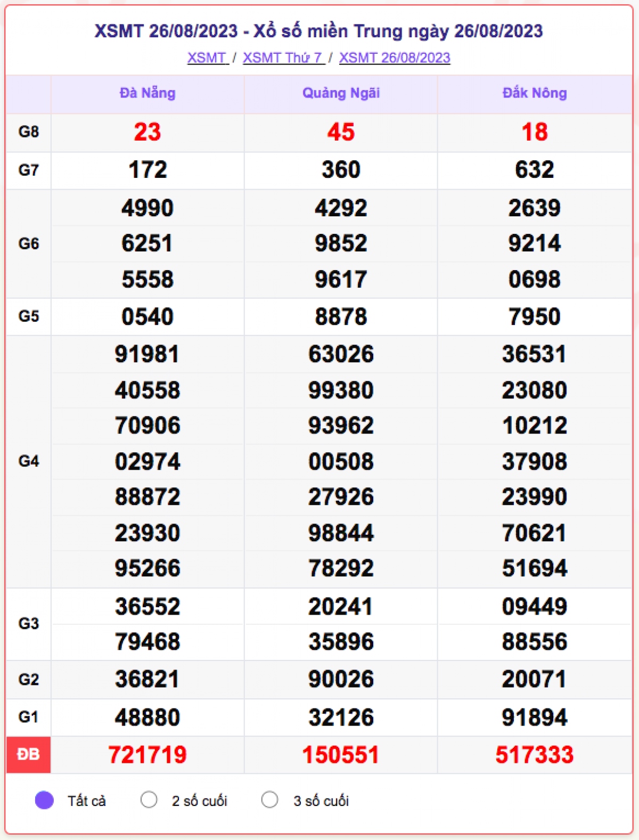639x840 pixels.
Task: Click the 'XSMT 26/08/2023' breadcrumb link
Action: tap(395, 58)
